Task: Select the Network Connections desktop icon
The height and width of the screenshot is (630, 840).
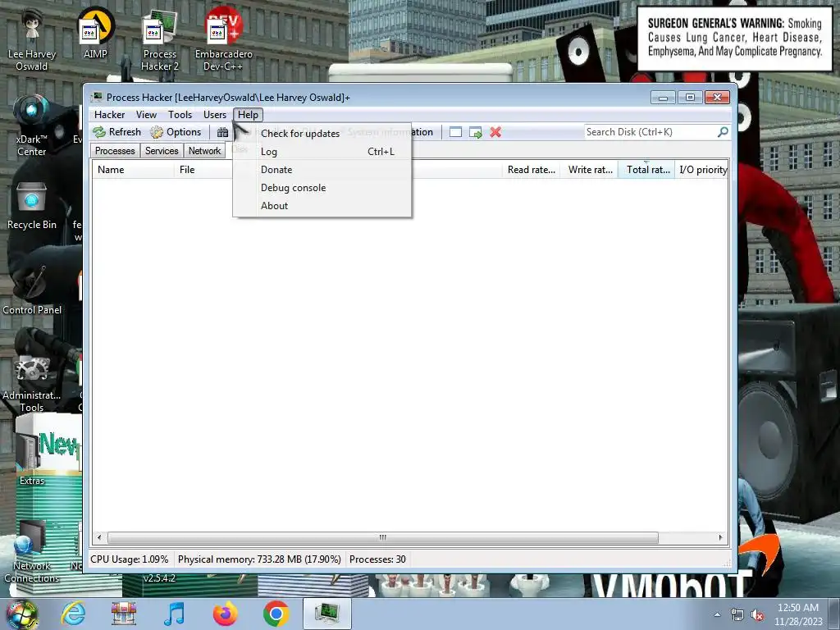Action: 32,552
